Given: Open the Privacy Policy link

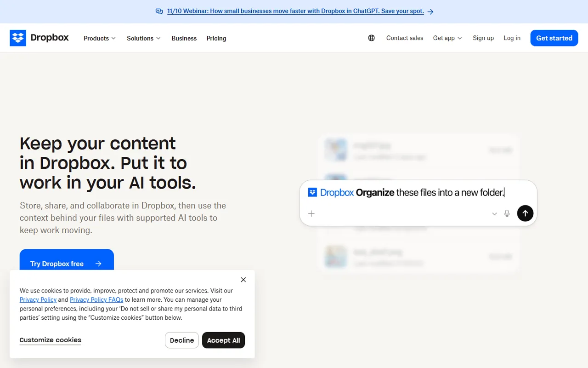Looking at the screenshot, I should click(x=38, y=299).
